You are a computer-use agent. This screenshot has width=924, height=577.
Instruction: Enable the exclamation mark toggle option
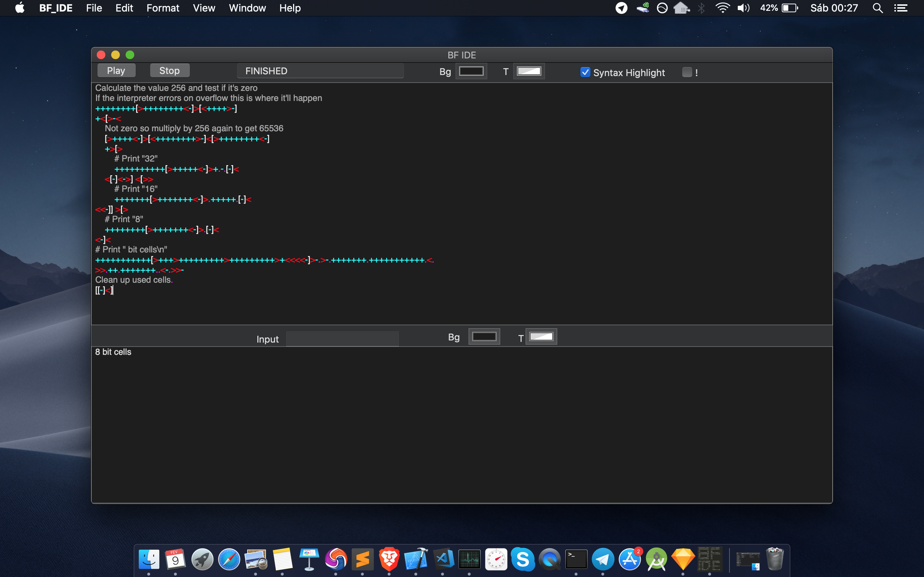687,72
